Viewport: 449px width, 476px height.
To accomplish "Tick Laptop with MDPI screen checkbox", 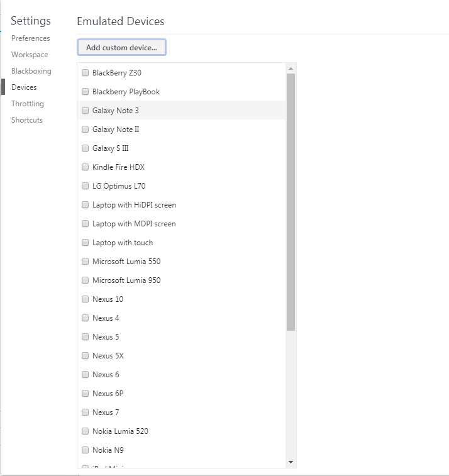I will pyautogui.click(x=86, y=223).
